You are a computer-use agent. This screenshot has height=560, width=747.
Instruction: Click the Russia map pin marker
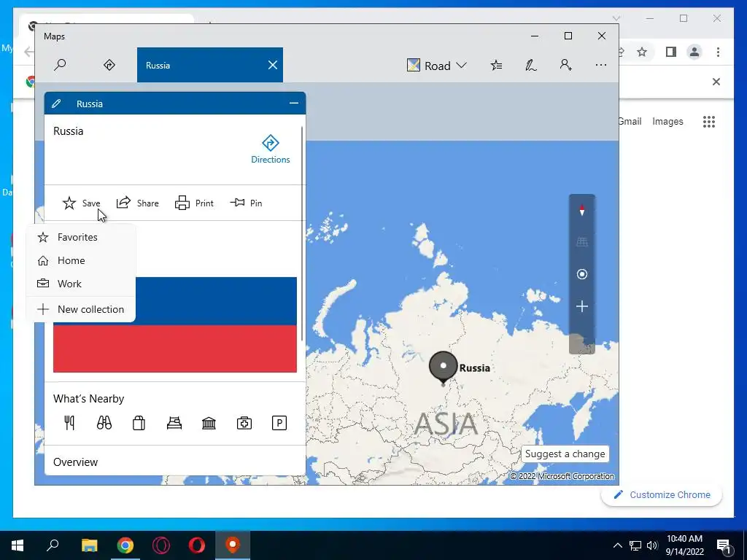443,367
